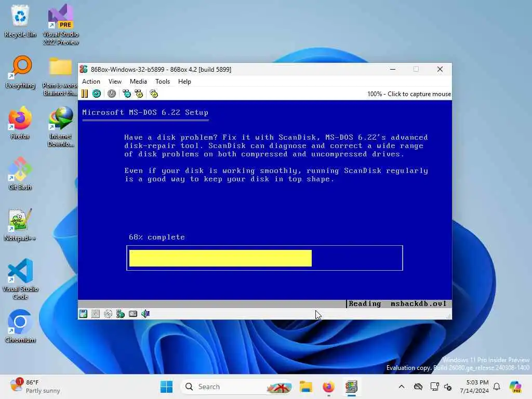This screenshot has height=399, width=532.
Task: Click the teal hard reset toolbar icon
Action: pyautogui.click(x=97, y=94)
